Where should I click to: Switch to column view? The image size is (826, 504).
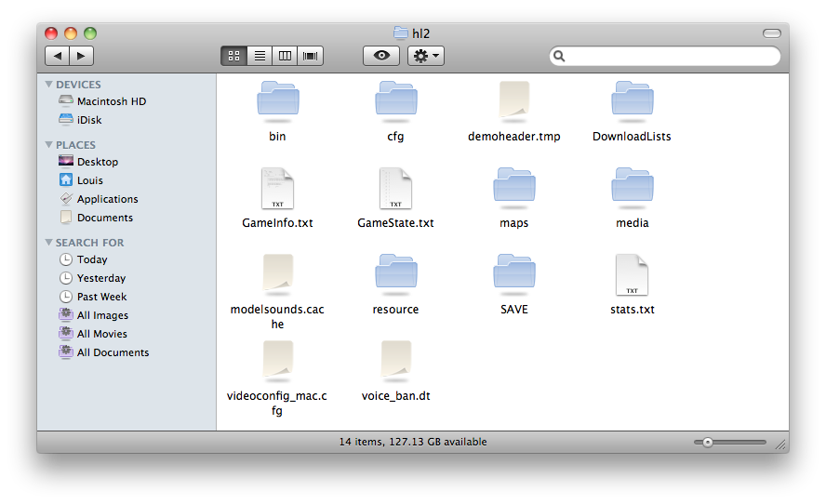click(285, 56)
